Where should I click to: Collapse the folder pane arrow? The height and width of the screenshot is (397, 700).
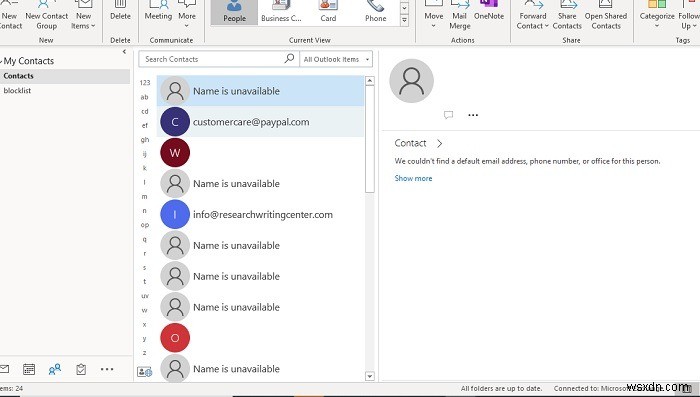[x=124, y=52]
